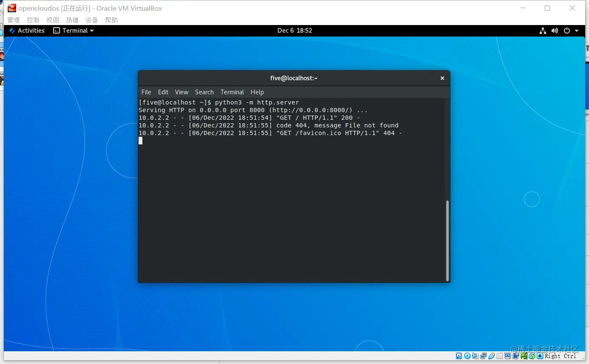The width and height of the screenshot is (589, 364).
Task: Open the 管理 menu in VirtualBox
Action: [14, 20]
